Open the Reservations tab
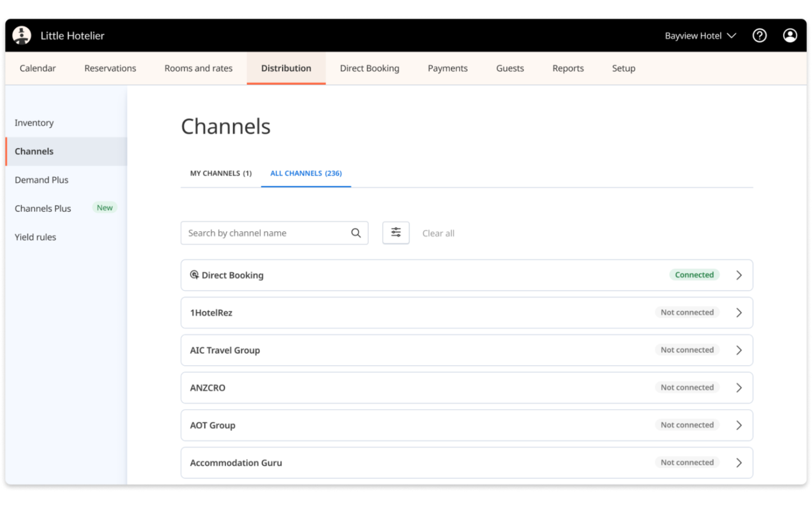 pyautogui.click(x=110, y=68)
